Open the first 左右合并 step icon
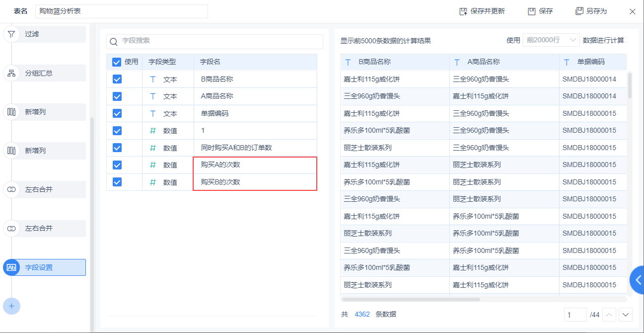Image resolution: width=644 pixels, height=333 pixels. [x=11, y=189]
